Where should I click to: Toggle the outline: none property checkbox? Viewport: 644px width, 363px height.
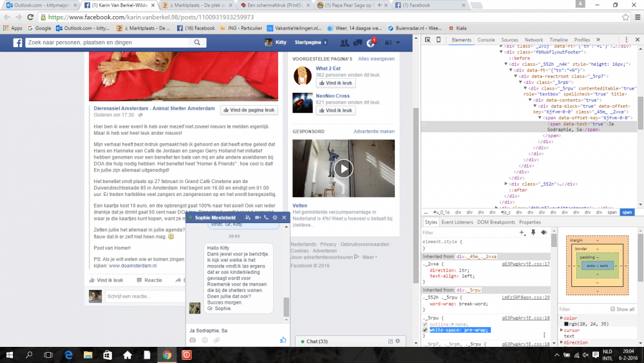425,324
